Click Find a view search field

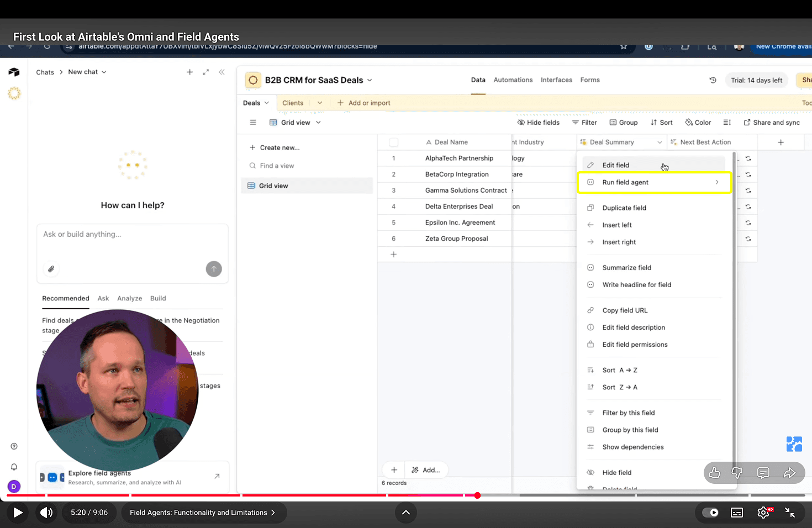307,166
